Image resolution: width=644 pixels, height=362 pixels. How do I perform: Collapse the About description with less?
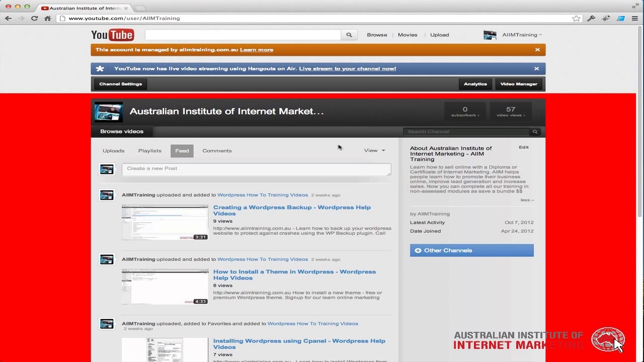click(x=527, y=200)
